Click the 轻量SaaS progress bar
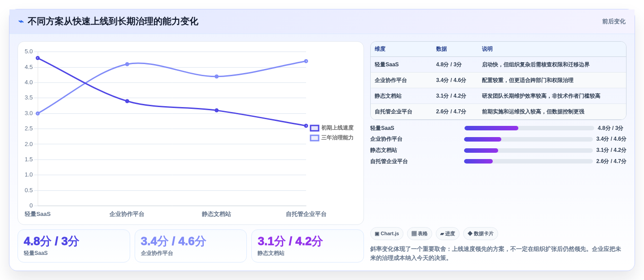Image resolution: width=644 pixels, height=280 pixels. 529,128
